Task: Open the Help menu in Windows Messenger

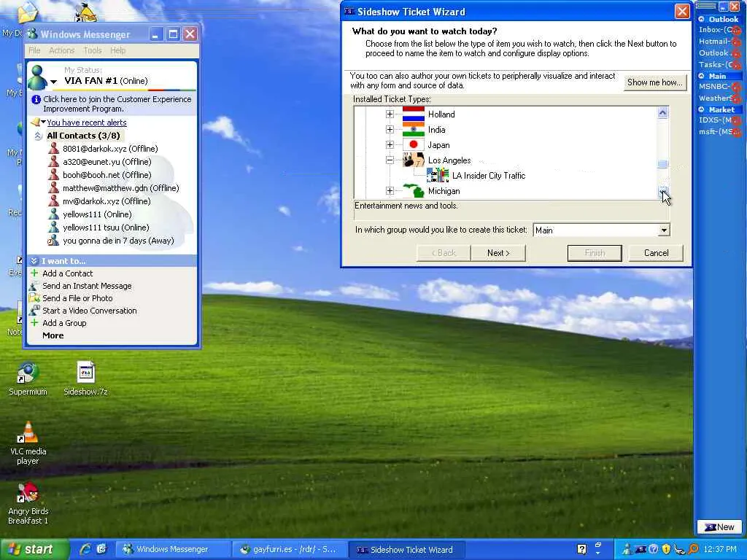Action: point(117,50)
